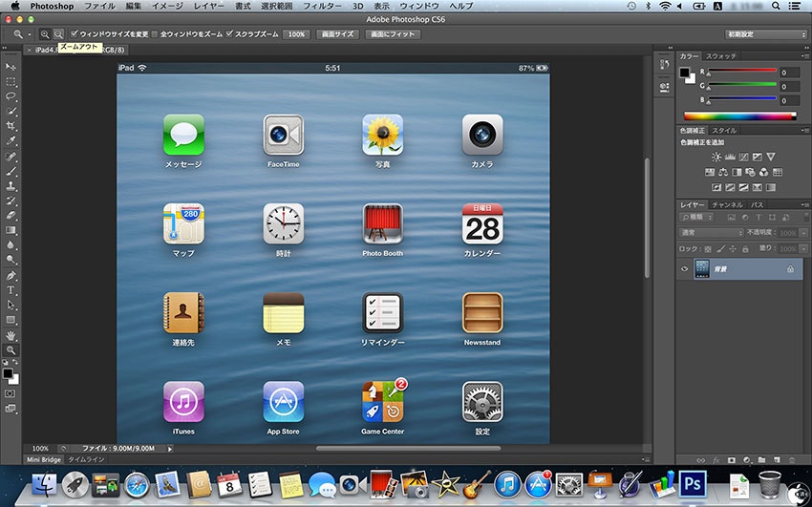812x507 pixels.
Task: Select the Rectangular Marquee tool
Action: [x=11, y=82]
